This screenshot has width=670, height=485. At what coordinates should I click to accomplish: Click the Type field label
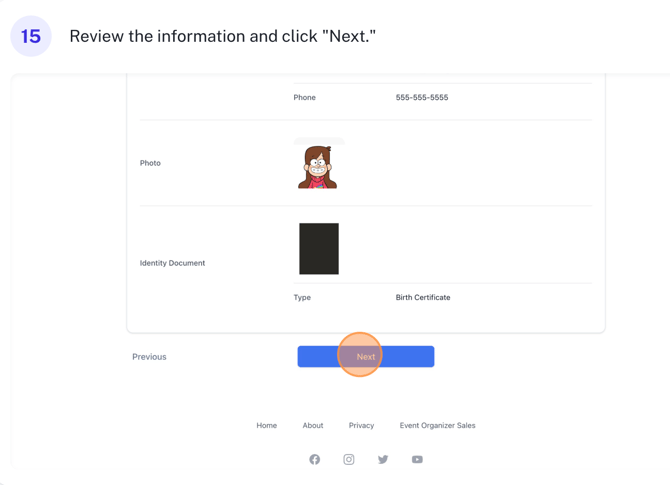(302, 298)
